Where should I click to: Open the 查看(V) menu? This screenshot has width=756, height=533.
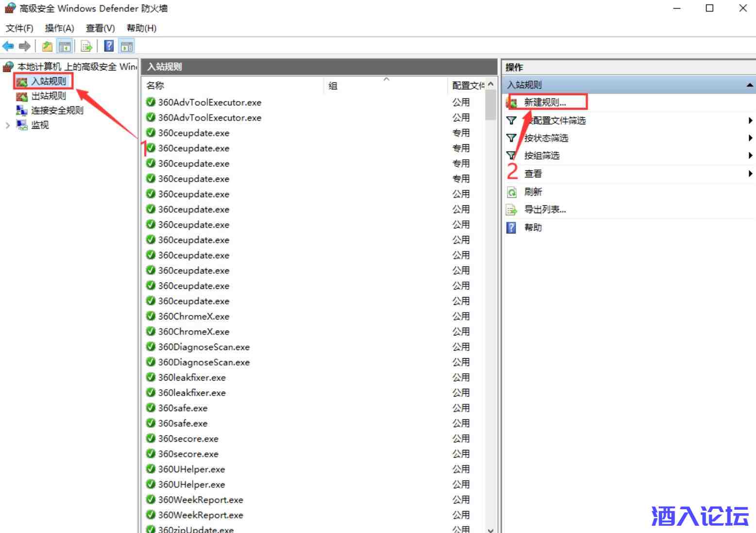point(100,28)
